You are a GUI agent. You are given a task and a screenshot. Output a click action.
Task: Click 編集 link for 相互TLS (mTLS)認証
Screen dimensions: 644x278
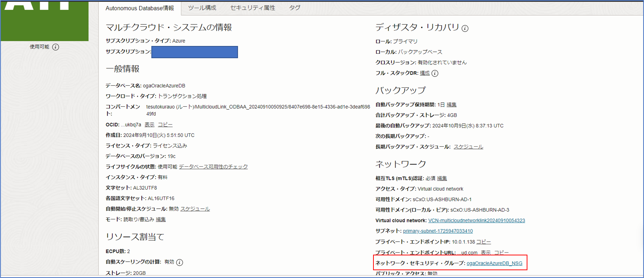[442, 179]
